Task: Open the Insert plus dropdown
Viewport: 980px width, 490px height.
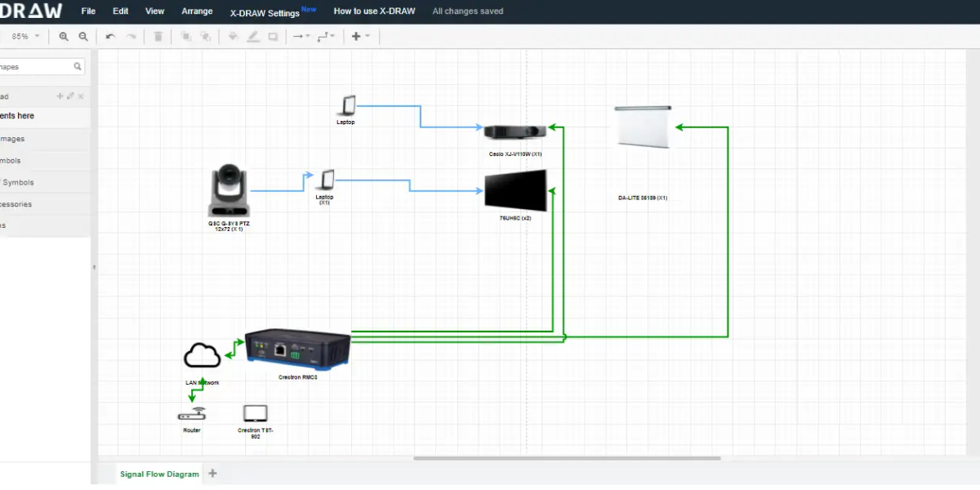Action: [360, 37]
